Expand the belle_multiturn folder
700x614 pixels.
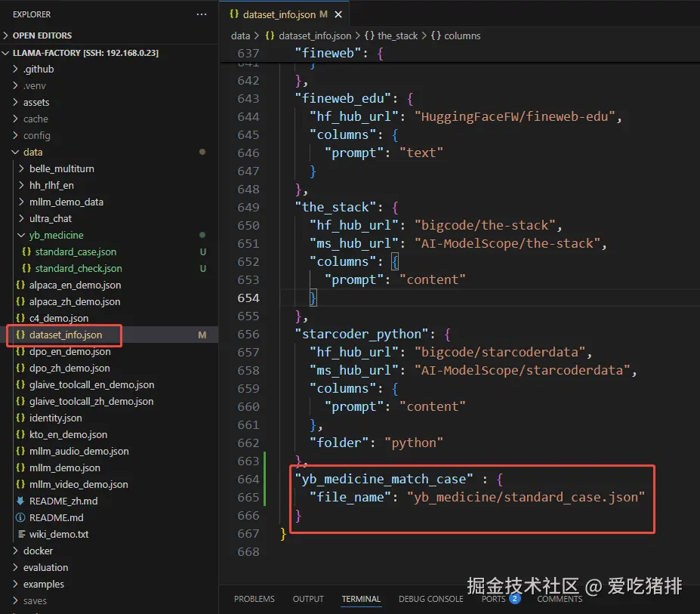[62, 169]
